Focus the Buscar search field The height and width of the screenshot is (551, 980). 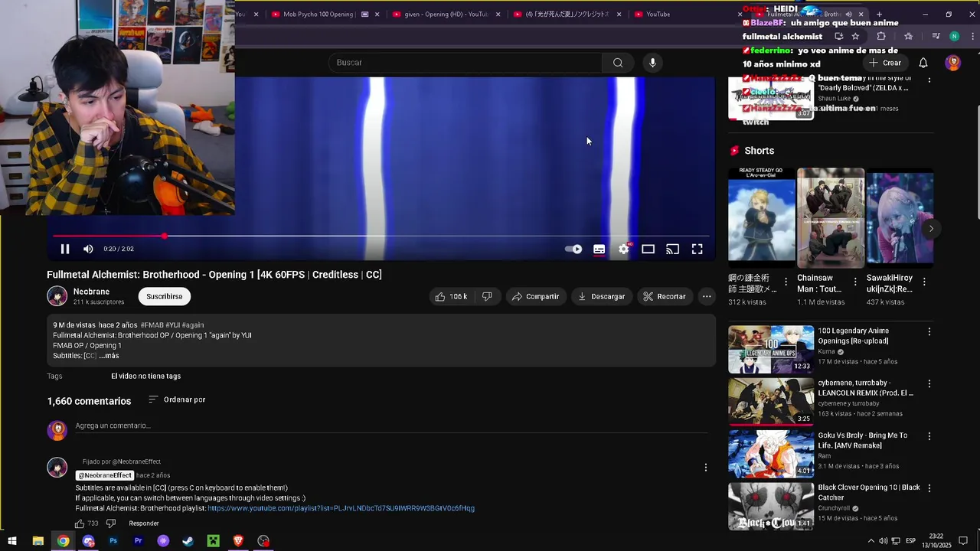(465, 63)
